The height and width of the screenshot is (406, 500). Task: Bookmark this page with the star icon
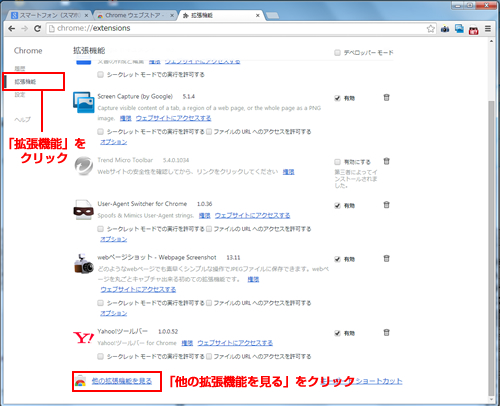click(431, 29)
